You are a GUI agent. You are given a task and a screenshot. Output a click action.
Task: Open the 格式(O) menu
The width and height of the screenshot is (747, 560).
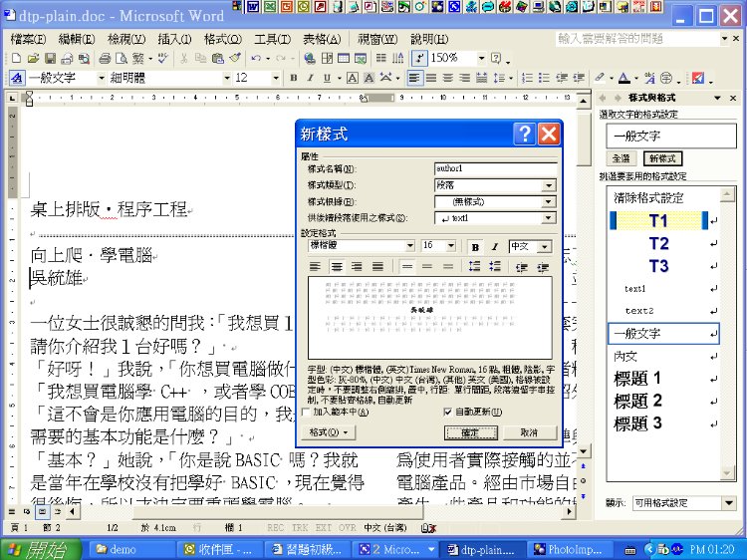tap(223, 39)
